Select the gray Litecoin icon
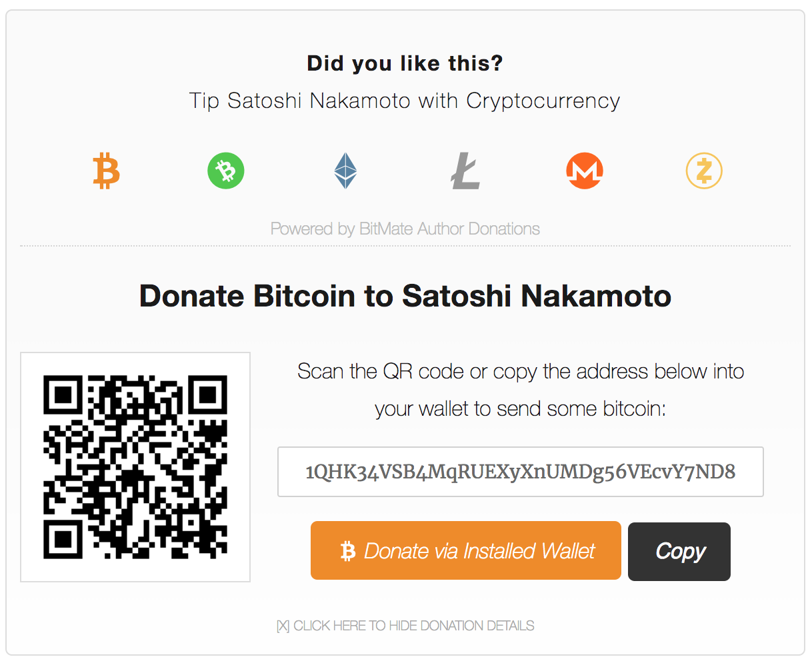 pyautogui.click(x=465, y=171)
